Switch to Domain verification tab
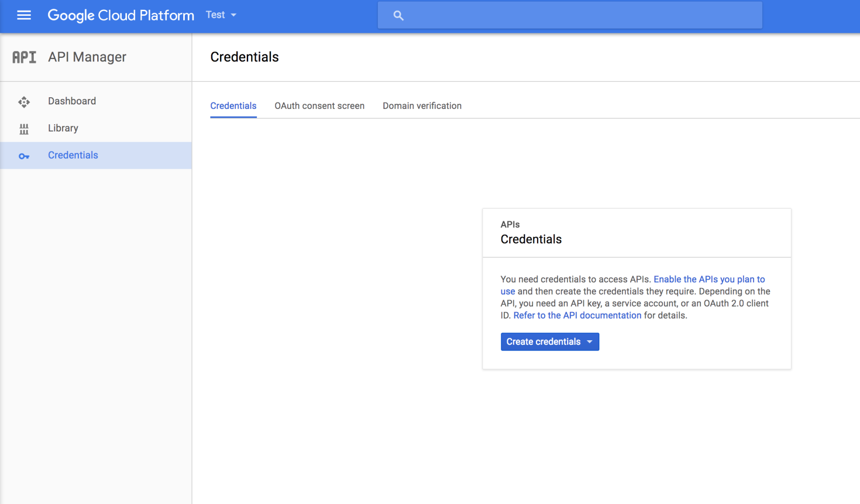860x504 pixels. click(422, 106)
